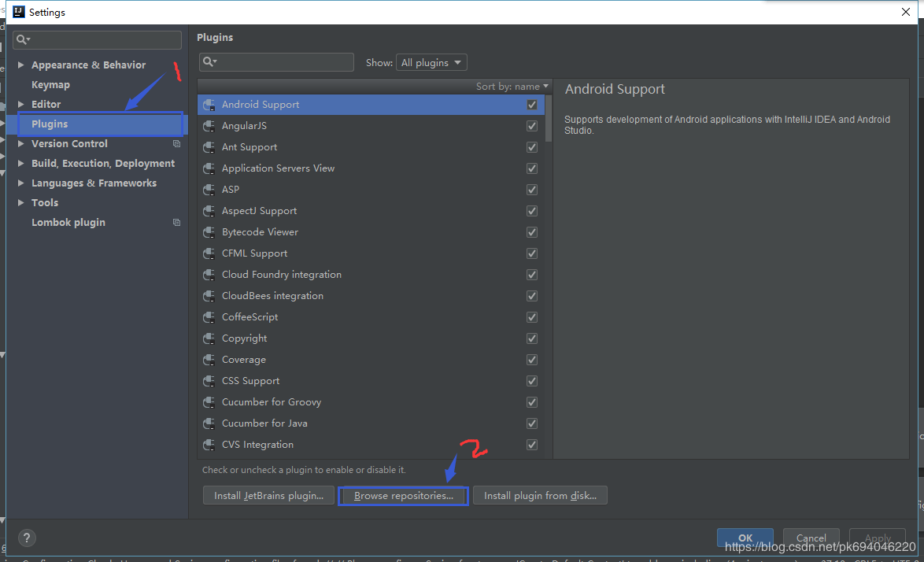Click the search magnifier in plugins panel
924x562 pixels.
(209, 61)
